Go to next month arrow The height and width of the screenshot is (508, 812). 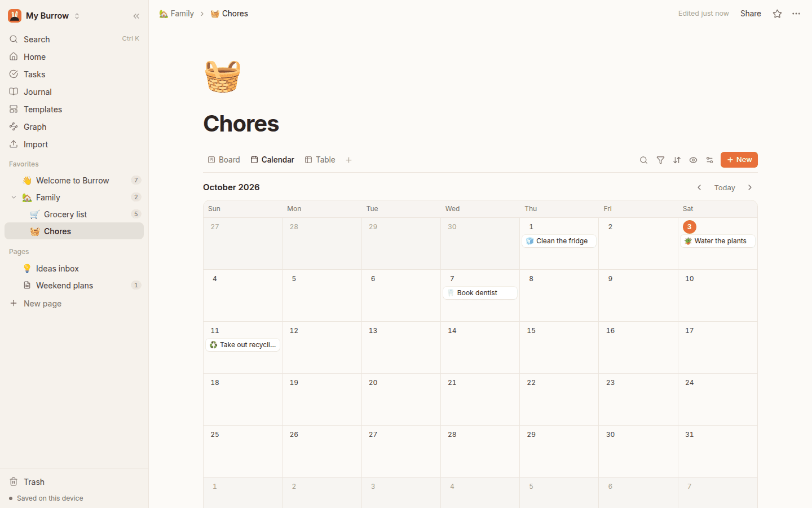tap(750, 187)
